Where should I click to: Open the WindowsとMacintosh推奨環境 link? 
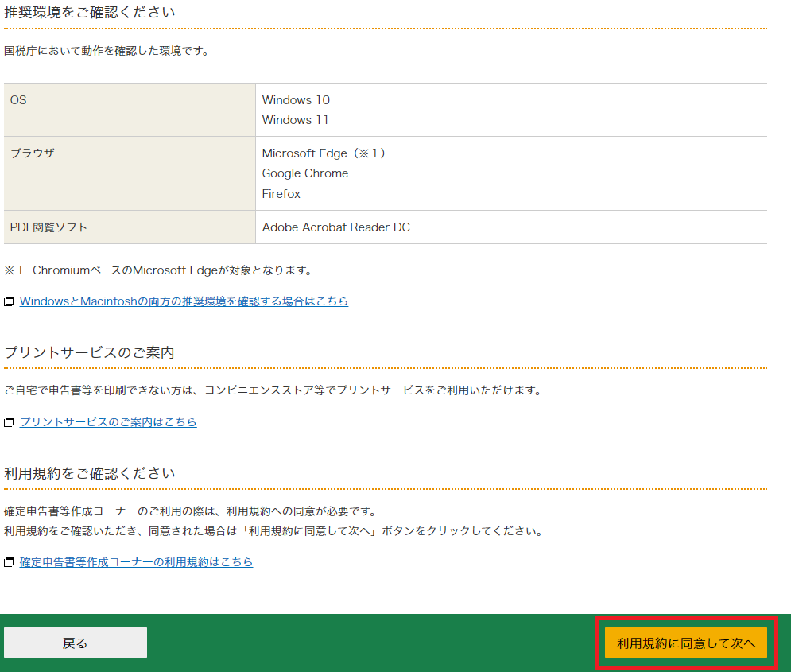184,301
